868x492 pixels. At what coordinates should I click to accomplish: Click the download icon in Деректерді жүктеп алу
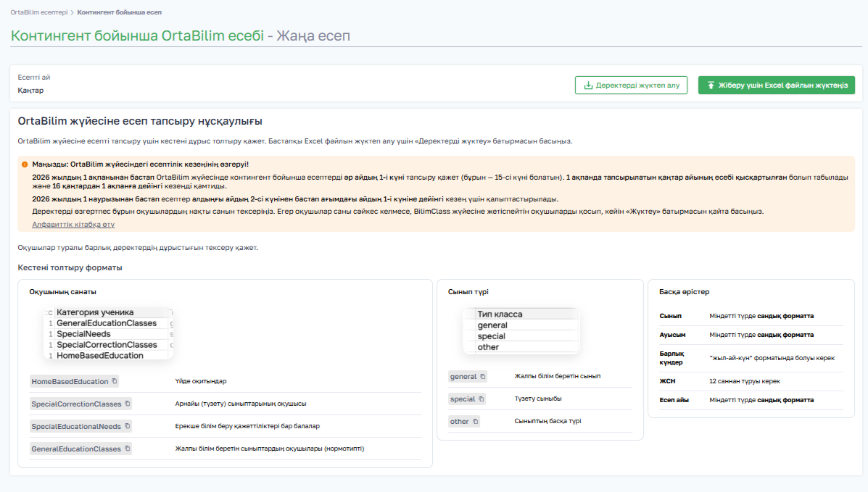coord(588,86)
